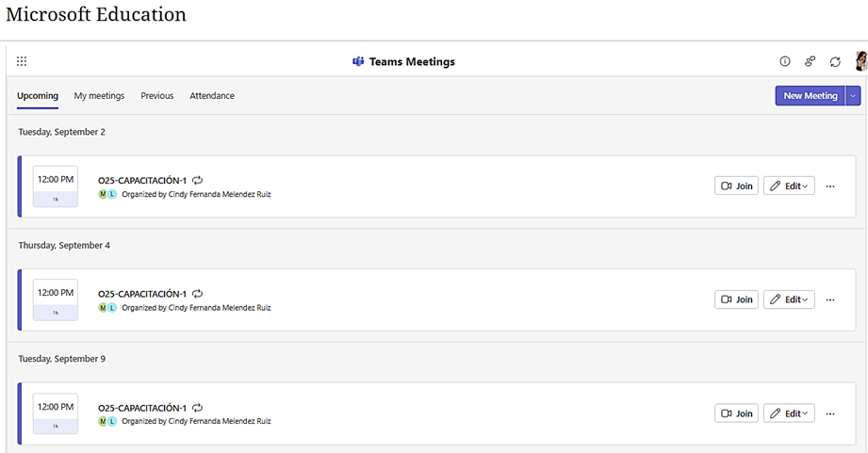868x453 pixels.
Task: Open more options for September 9 meeting
Action: coord(830,413)
